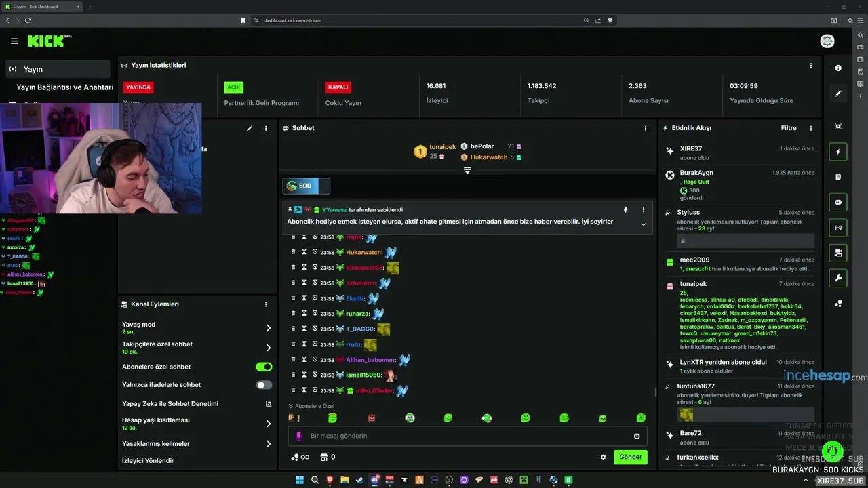
Task: Open the chat bubble icon in right sidebar
Action: 838,203
